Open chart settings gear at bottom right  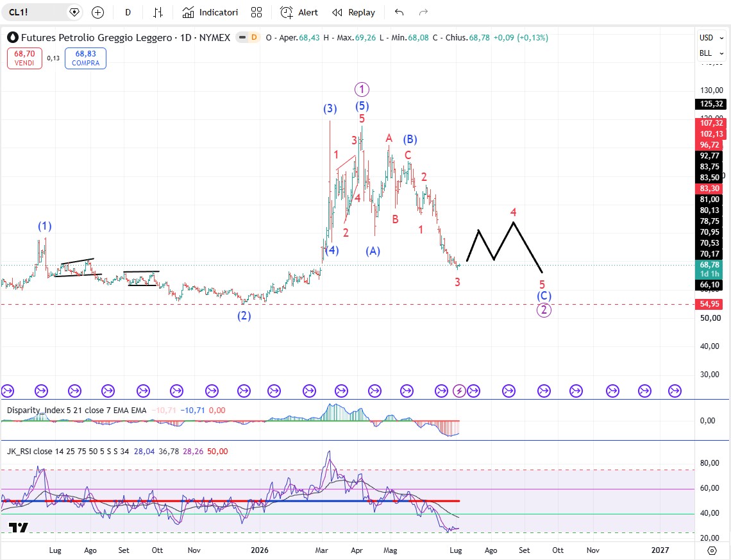click(x=712, y=550)
